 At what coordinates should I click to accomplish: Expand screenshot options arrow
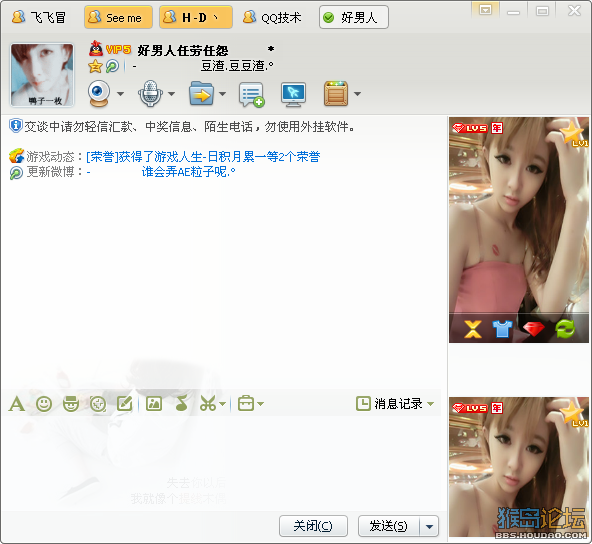pyautogui.click(x=223, y=404)
